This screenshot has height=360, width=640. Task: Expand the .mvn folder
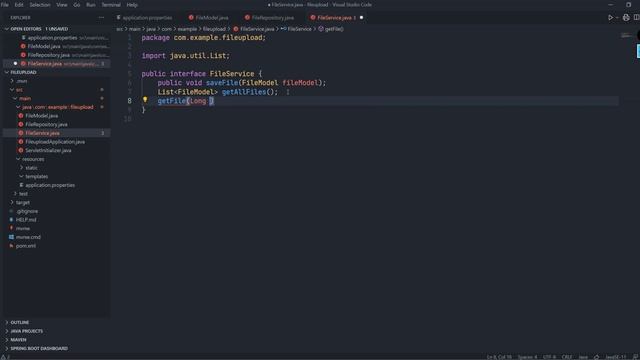[12, 81]
